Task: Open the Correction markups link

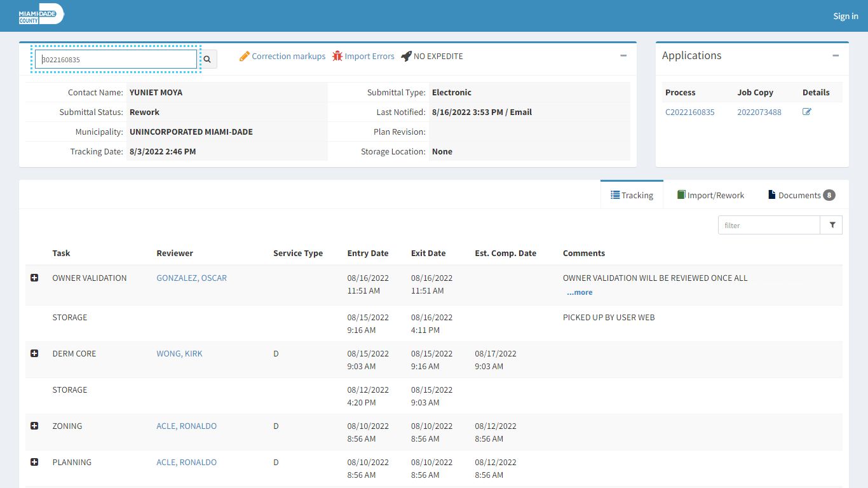Action: (x=288, y=56)
